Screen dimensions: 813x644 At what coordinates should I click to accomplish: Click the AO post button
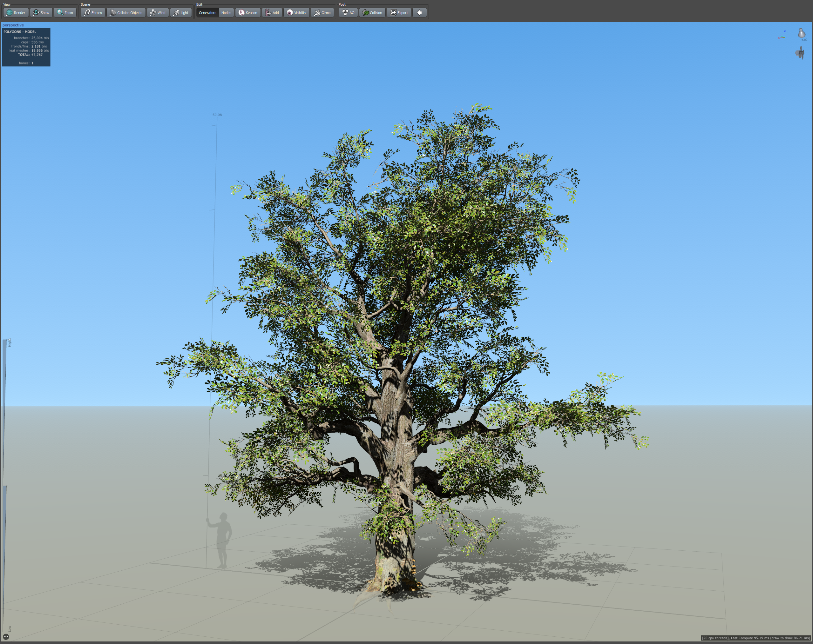point(348,12)
